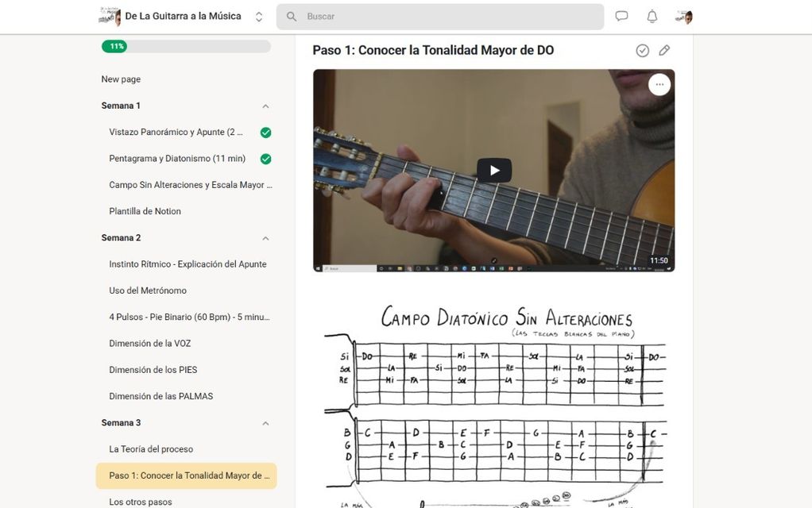Viewport: 812px width, 508px height.
Task: Open Los otros pasos lesson
Action: tap(141, 502)
